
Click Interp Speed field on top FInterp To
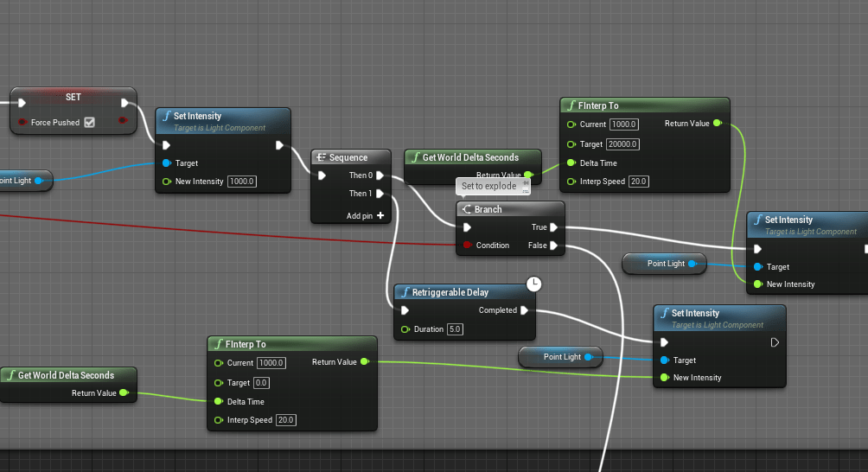638,182
